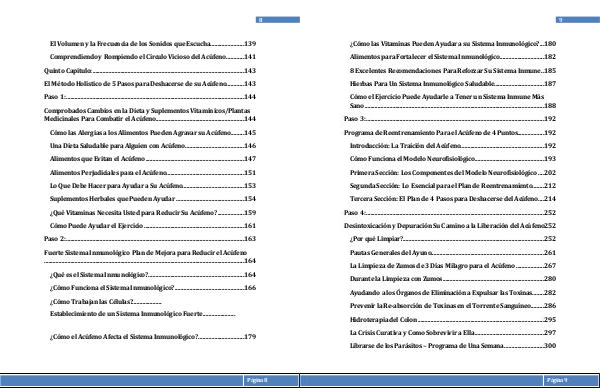Screen dimensions: 600x388
Task: Click the 'Paso 2:' contents entry
Action: (150, 239)
